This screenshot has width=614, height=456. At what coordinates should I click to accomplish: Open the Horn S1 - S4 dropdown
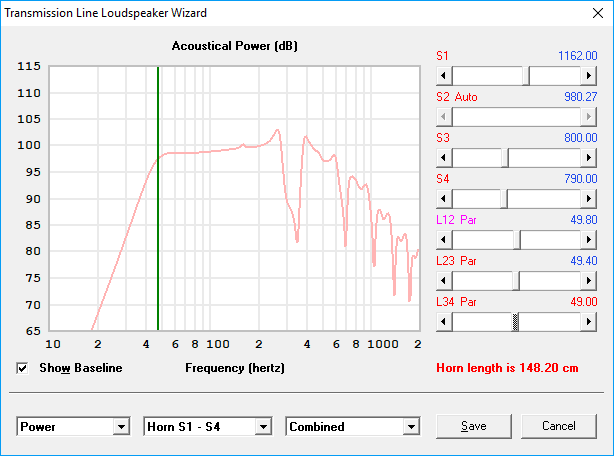pyautogui.click(x=263, y=427)
